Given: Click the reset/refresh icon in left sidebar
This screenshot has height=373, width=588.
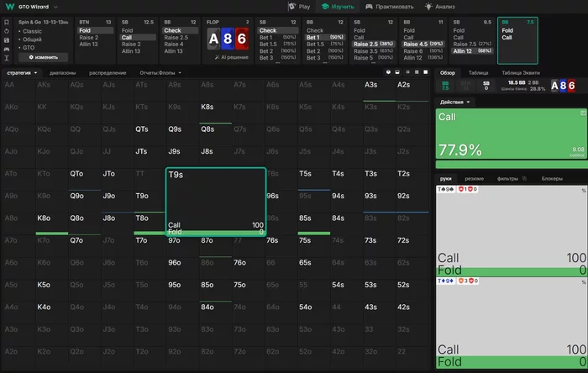Looking at the screenshot, I should click(7, 31).
